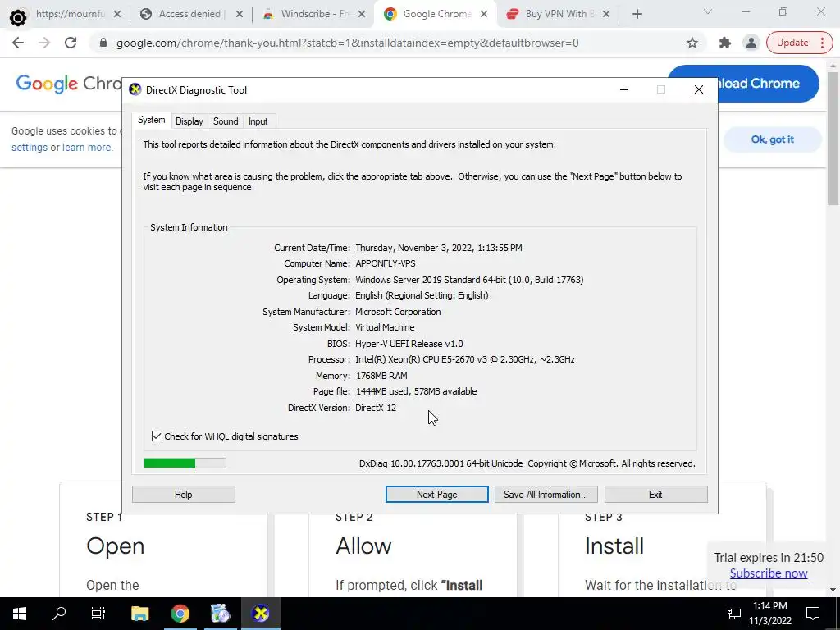Switch to the Windscribe browser tab
This screenshot has height=630, width=840.
tap(314, 14)
